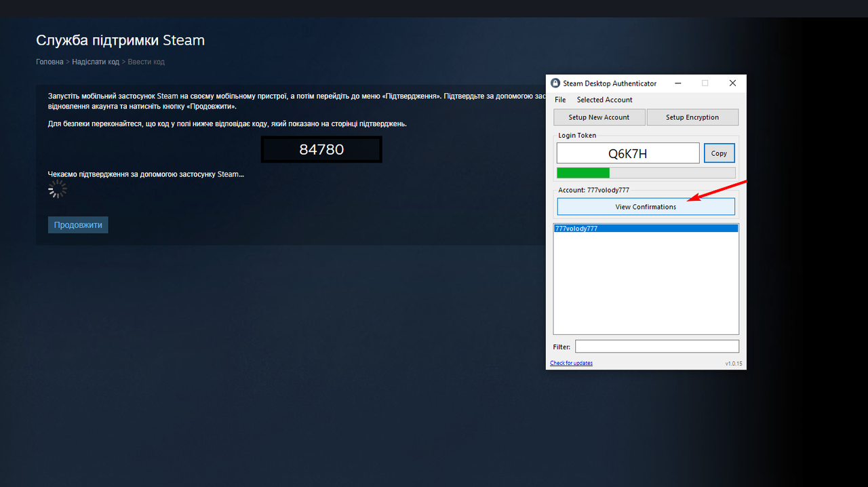This screenshot has width=868, height=487.
Task: Click the Продовжити button on Steam page
Action: 78,225
